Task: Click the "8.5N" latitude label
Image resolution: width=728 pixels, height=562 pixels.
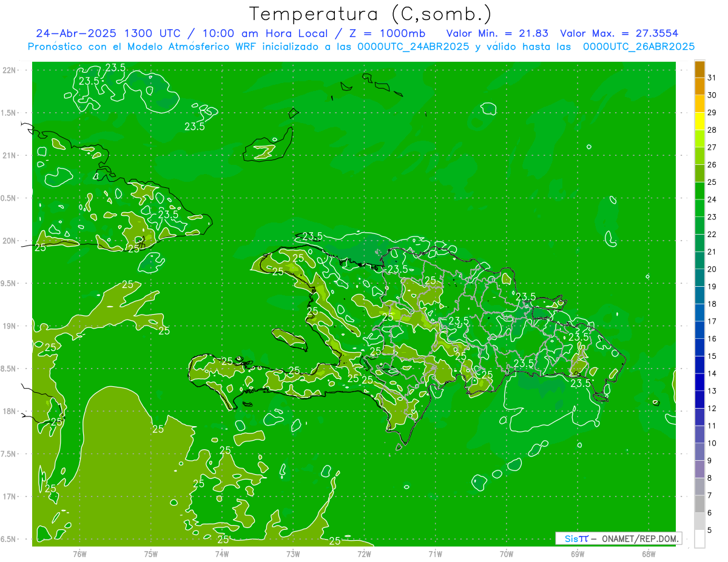Action: [x=9, y=369]
